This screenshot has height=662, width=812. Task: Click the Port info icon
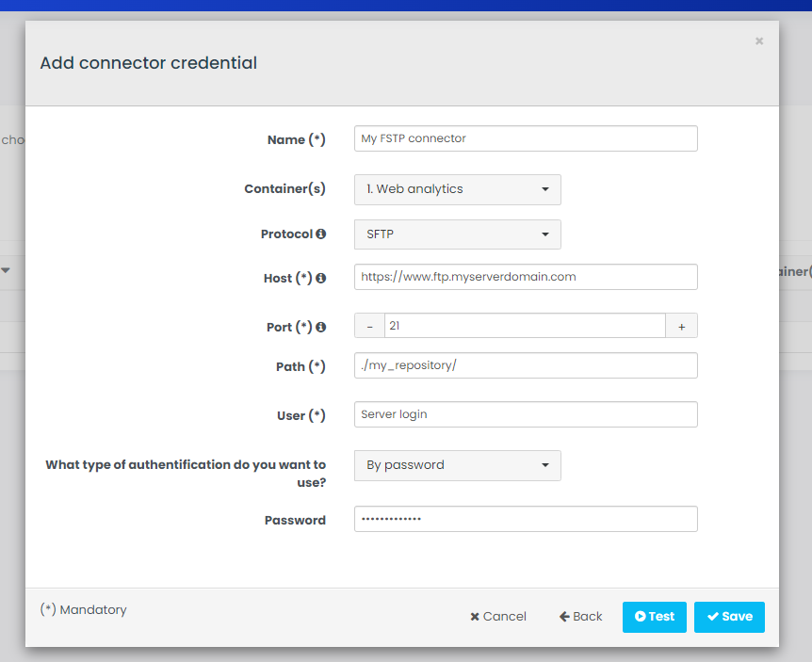(x=321, y=328)
